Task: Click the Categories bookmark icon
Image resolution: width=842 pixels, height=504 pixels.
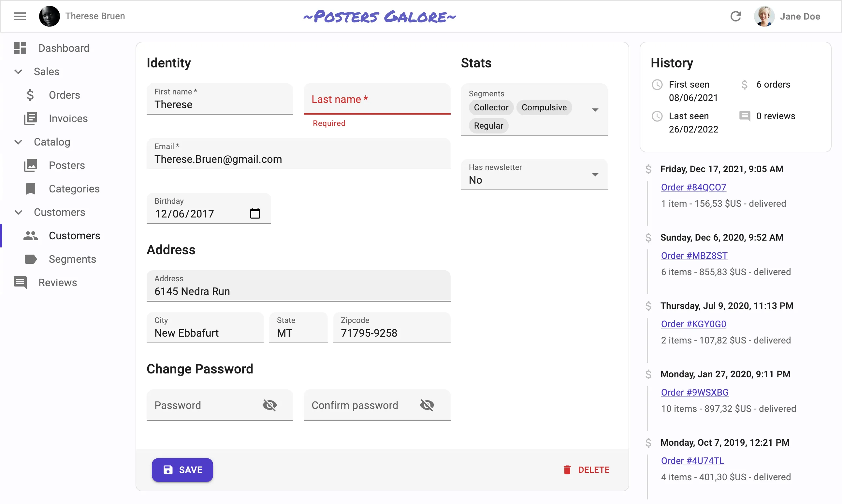Action: pos(30,189)
